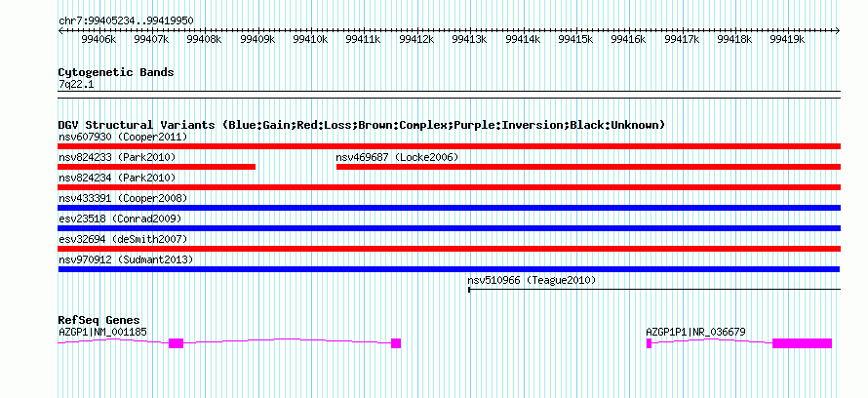Click the nsv433391 (Cooper2008) label
The width and height of the screenshot is (868, 398).
123,198
